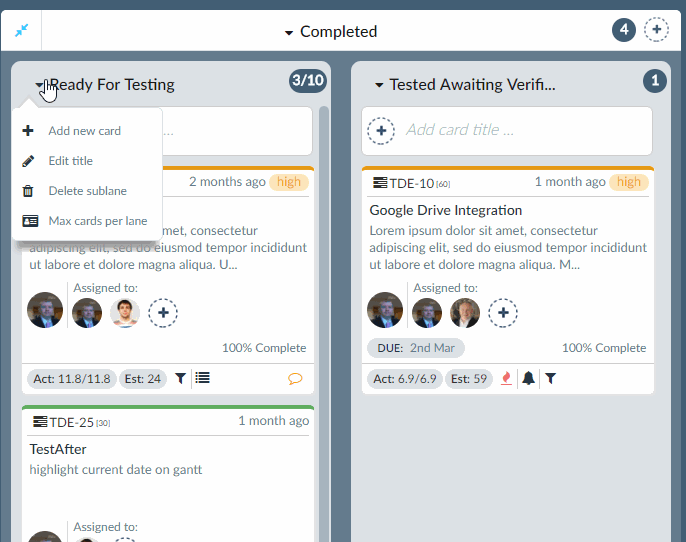The width and height of the screenshot is (686, 542).
Task: Open checklist icon on first Ready For Testing card
Action: click(202, 378)
